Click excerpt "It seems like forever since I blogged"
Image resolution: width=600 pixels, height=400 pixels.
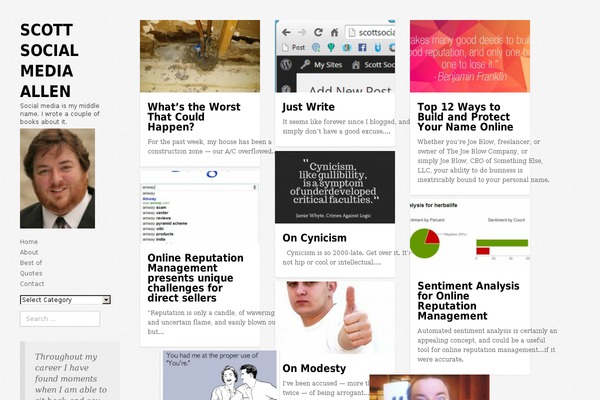coord(346,126)
